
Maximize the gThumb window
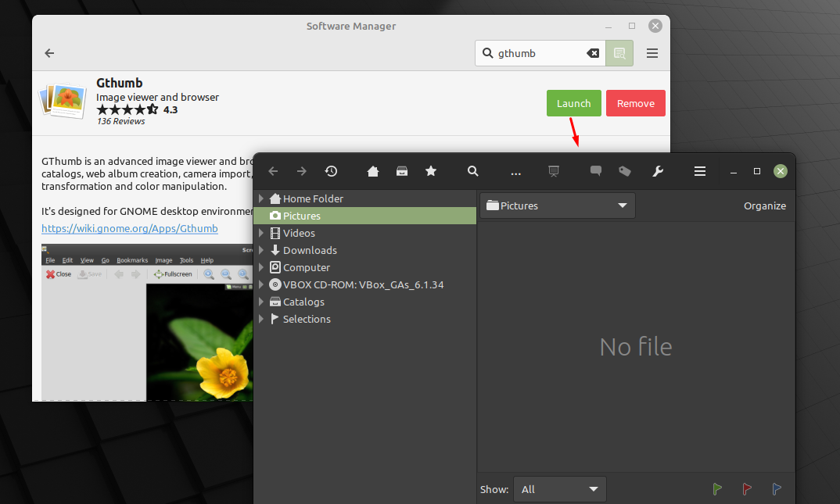click(x=757, y=171)
